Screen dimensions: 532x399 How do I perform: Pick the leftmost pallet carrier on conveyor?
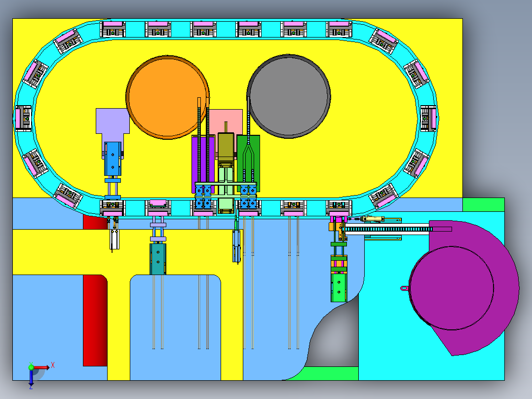click(23, 119)
